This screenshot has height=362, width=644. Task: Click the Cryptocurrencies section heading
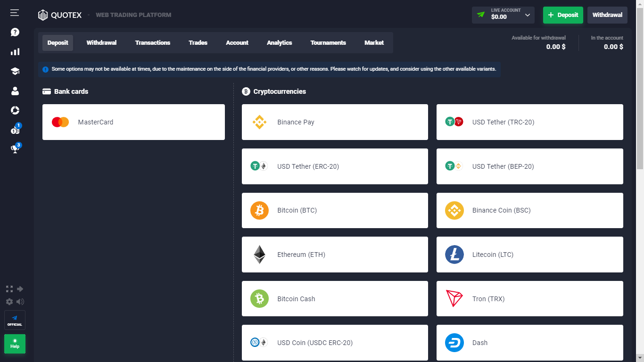pyautogui.click(x=274, y=91)
